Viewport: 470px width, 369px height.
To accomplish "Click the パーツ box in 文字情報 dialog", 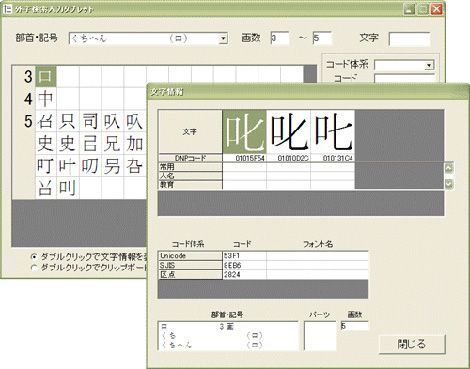I will coord(320,336).
